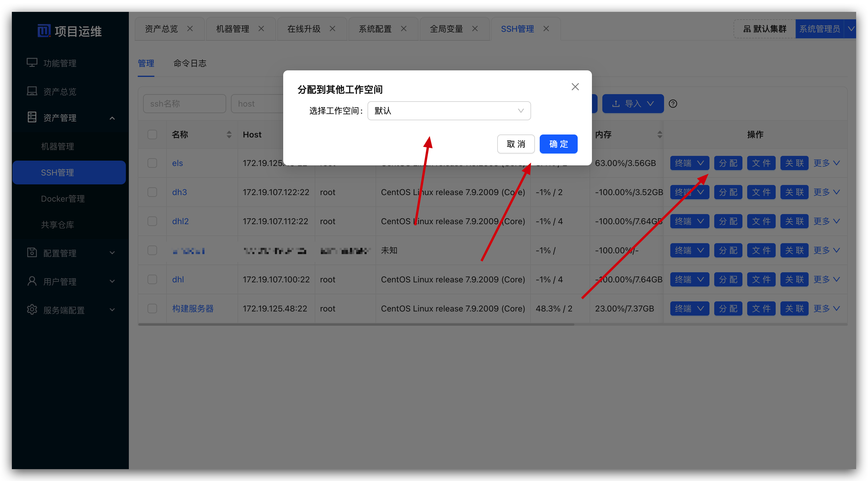Open the 选择工作空间 dropdown showing 默认

(449, 111)
